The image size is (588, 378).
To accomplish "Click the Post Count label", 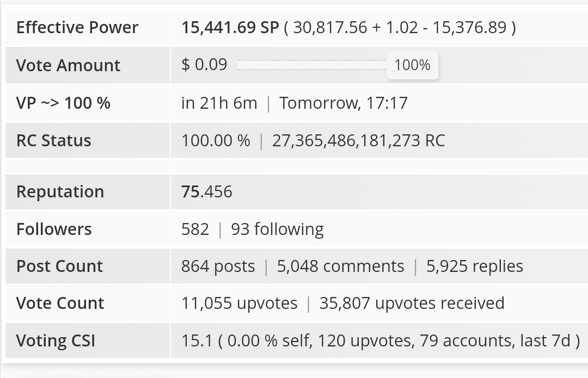I will (59, 267).
